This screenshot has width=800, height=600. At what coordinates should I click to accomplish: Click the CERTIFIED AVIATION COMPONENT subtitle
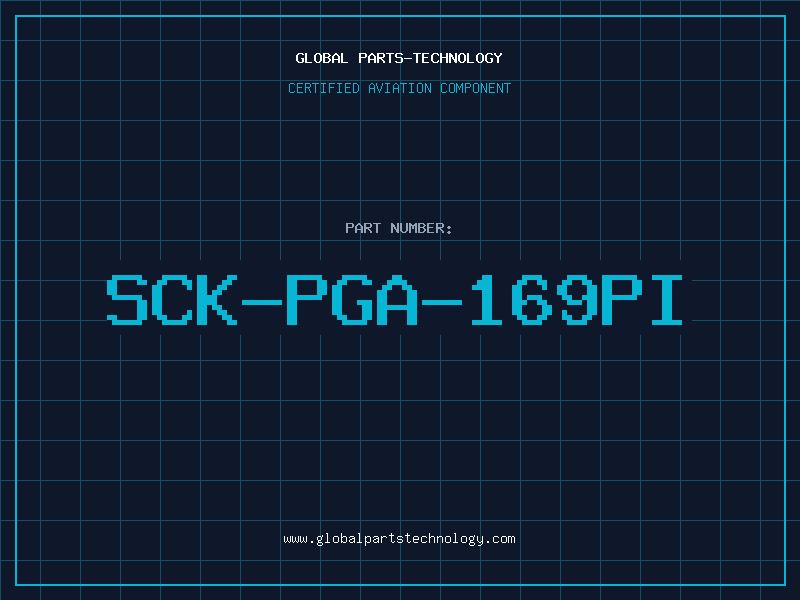(x=399, y=88)
